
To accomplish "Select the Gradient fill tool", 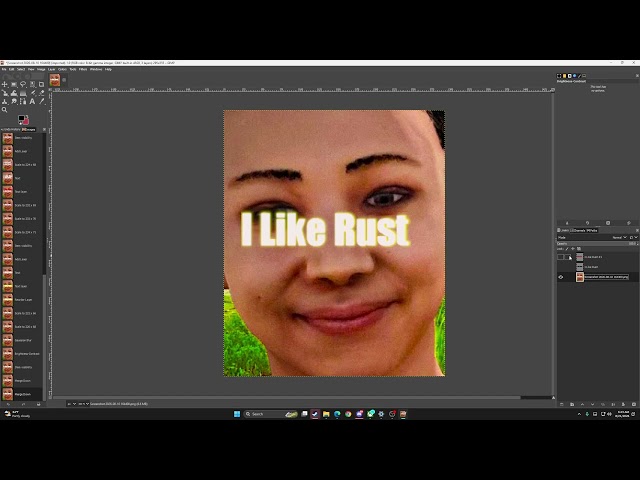I will [x=23, y=93].
